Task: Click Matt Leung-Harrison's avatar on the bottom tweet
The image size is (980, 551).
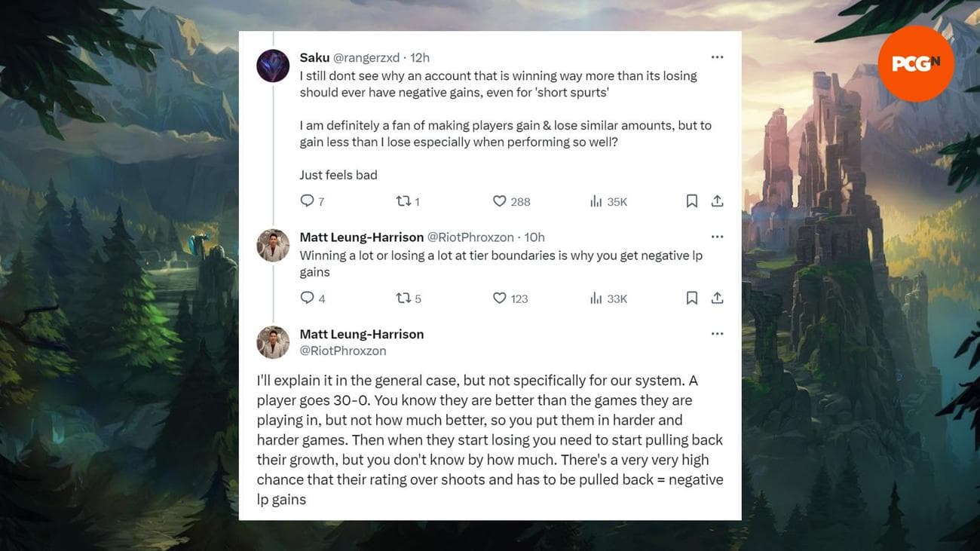Action: pyautogui.click(x=273, y=342)
